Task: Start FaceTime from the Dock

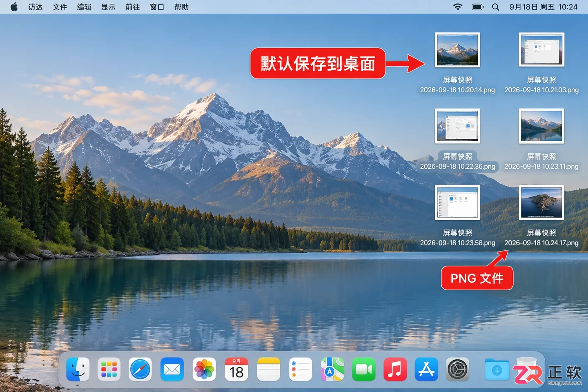Action: pyautogui.click(x=363, y=370)
